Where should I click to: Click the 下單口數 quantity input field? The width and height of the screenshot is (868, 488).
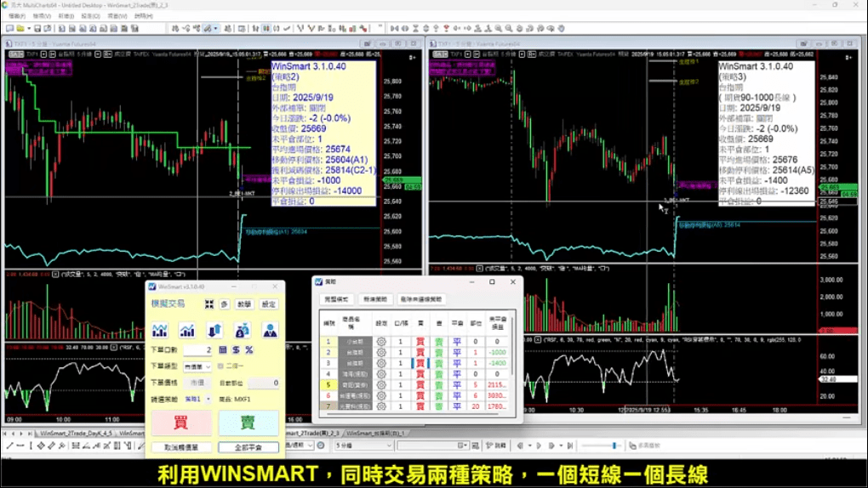pyautogui.click(x=197, y=349)
